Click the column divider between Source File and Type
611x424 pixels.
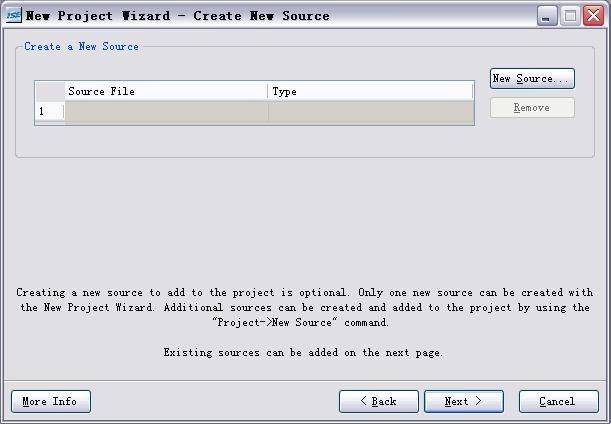(x=268, y=91)
